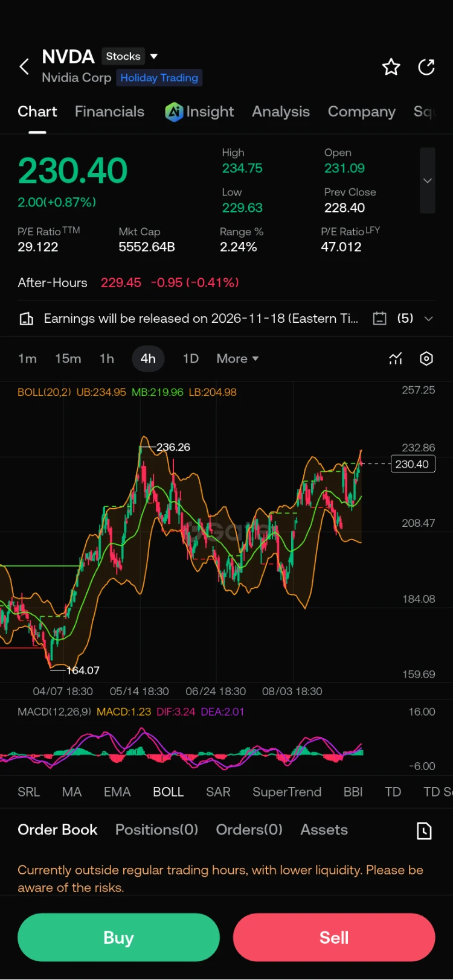Switch to the Financials tab
Viewport: 453px width, 980px height.
(x=109, y=112)
